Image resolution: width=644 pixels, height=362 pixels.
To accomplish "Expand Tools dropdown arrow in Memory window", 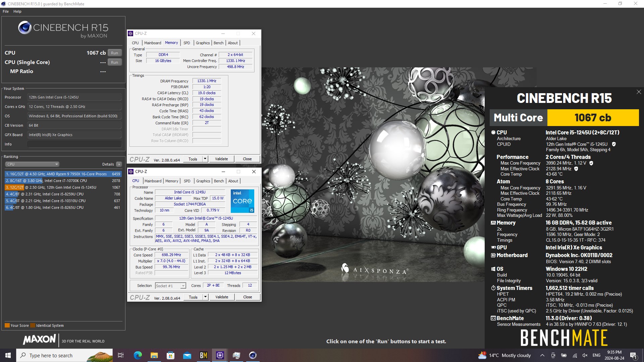I will (x=205, y=159).
